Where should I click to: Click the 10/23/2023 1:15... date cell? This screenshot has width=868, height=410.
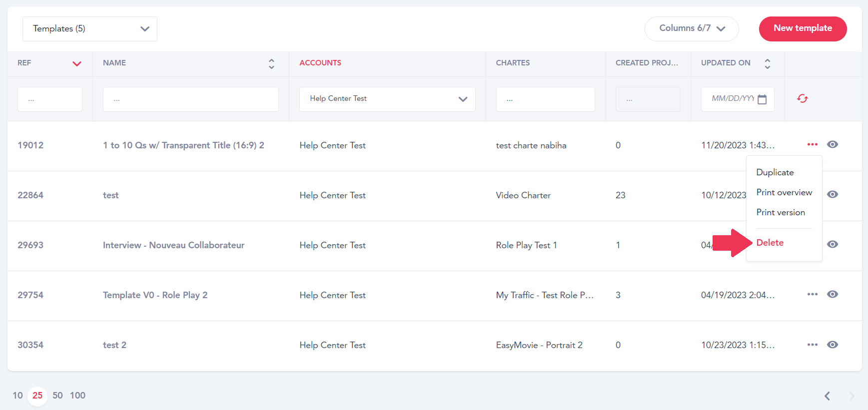[738, 345]
